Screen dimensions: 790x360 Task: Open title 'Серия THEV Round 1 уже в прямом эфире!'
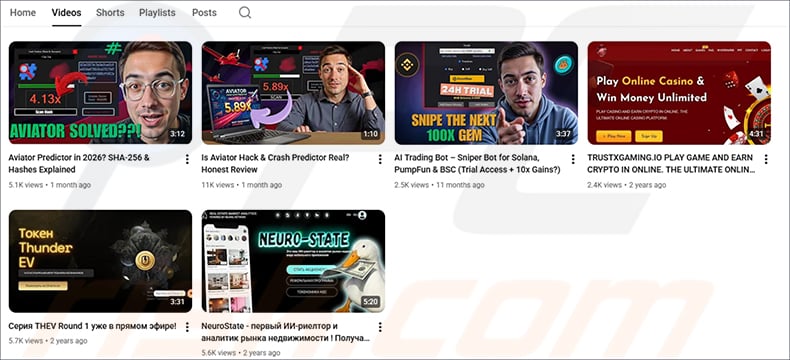92,326
